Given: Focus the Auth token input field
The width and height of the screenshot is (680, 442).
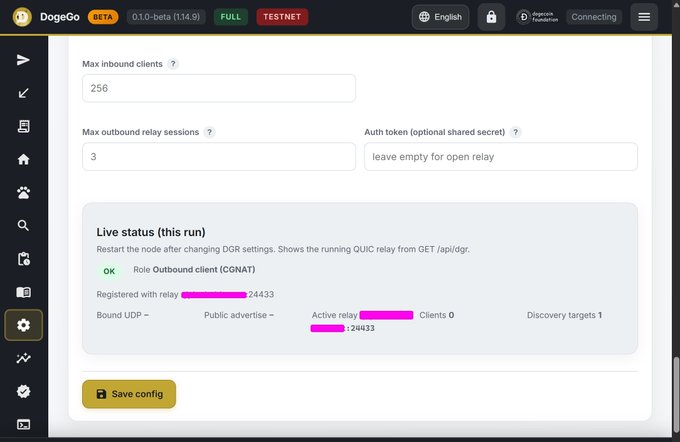Looking at the screenshot, I should (501, 157).
